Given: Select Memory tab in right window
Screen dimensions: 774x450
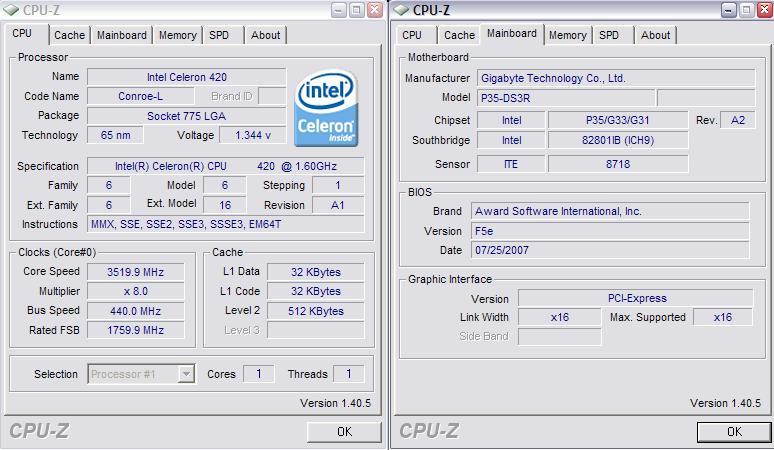Looking at the screenshot, I should (x=568, y=35).
